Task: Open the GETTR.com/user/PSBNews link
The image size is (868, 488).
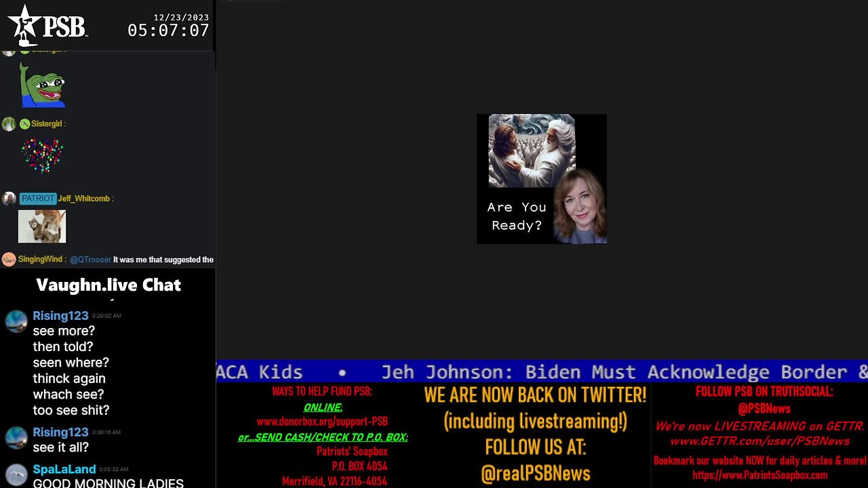Action: click(x=759, y=441)
